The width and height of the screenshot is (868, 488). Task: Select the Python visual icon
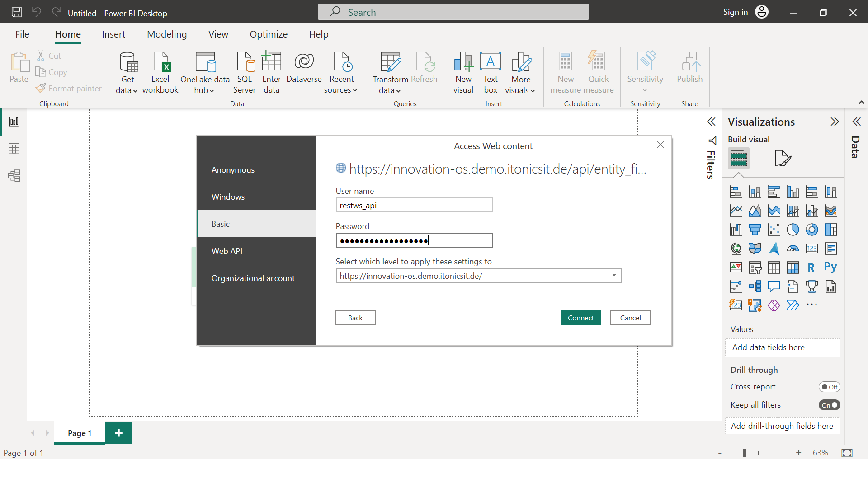830,267
